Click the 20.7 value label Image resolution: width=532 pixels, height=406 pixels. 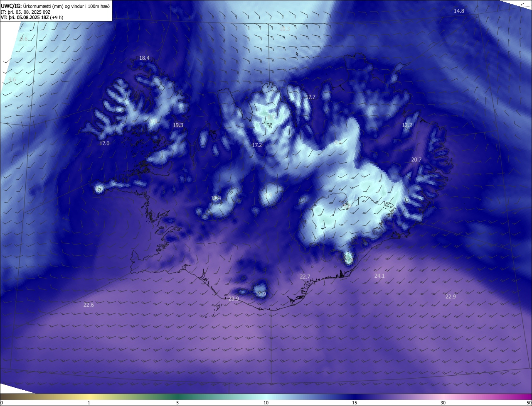coord(416,159)
